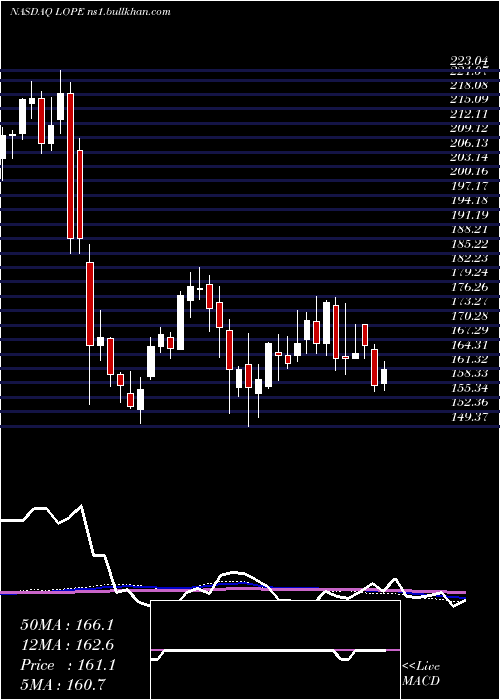Select the 164.31 price axis label
Screen dimensions: 500x700
(x=468, y=344)
